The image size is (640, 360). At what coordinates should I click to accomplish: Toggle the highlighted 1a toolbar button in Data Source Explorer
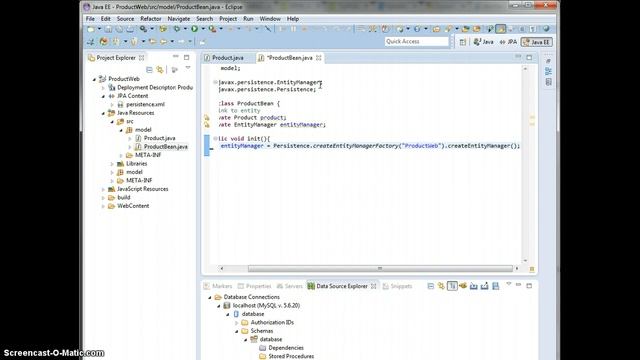452,286
